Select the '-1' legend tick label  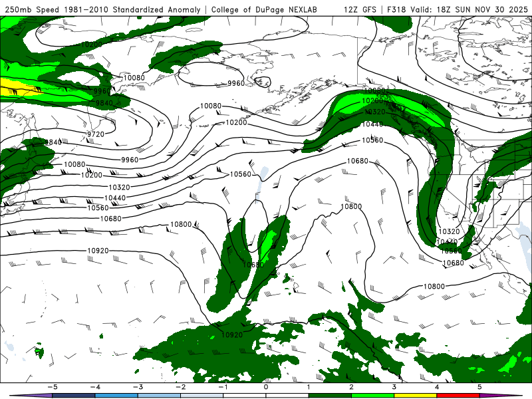[223, 387]
